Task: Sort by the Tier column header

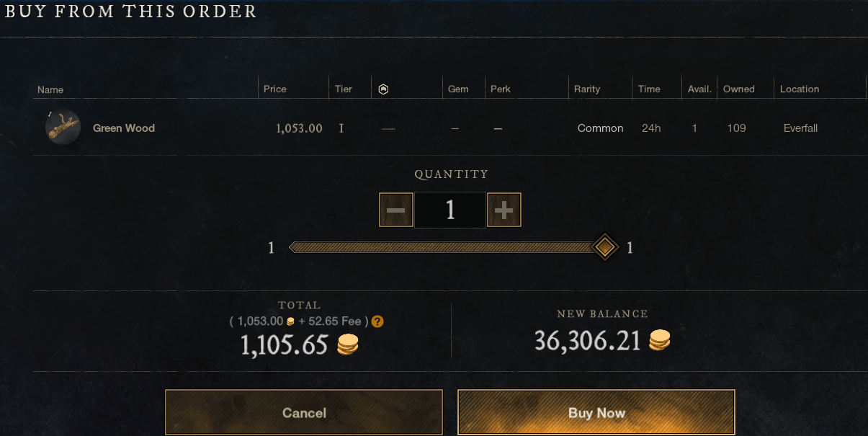Action: coord(344,89)
